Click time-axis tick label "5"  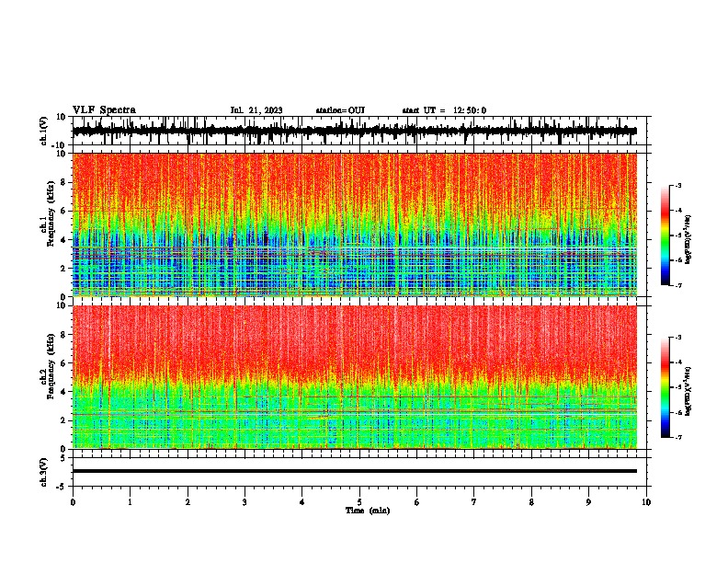pos(359,502)
